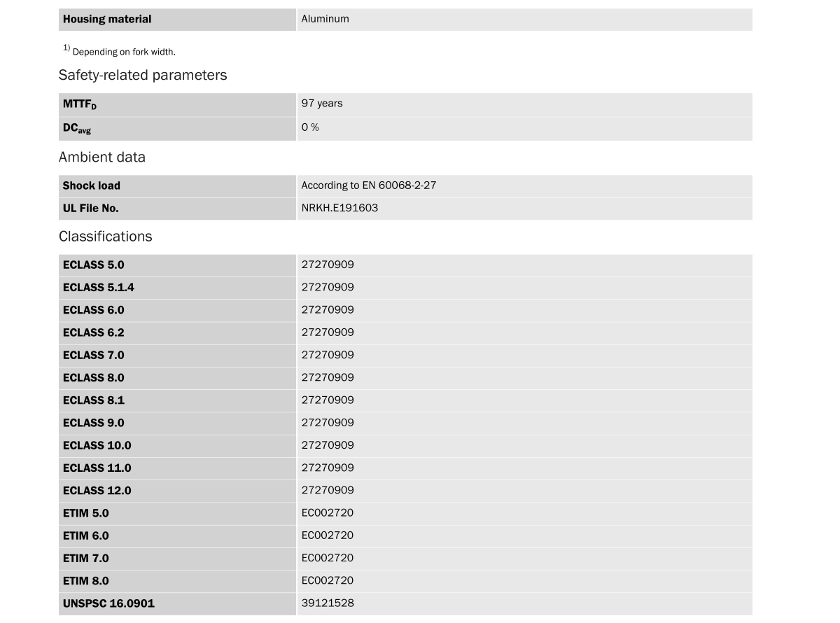
Task: Click the ETIM 8.0 row label
Action: tap(85, 581)
